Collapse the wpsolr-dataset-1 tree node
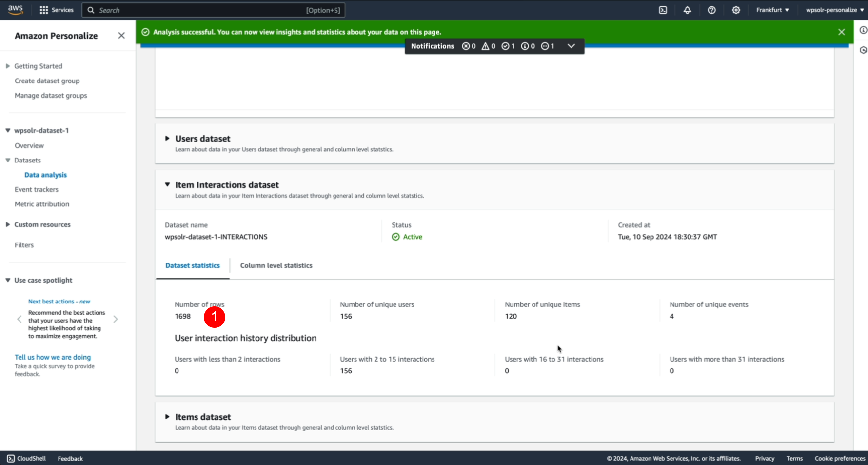The width and height of the screenshot is (868, 465). [8, 130]
